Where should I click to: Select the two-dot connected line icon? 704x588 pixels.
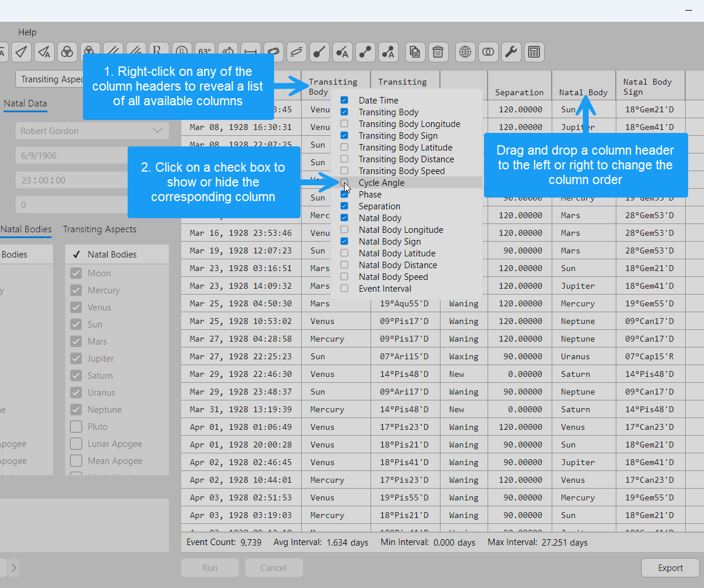365,52
